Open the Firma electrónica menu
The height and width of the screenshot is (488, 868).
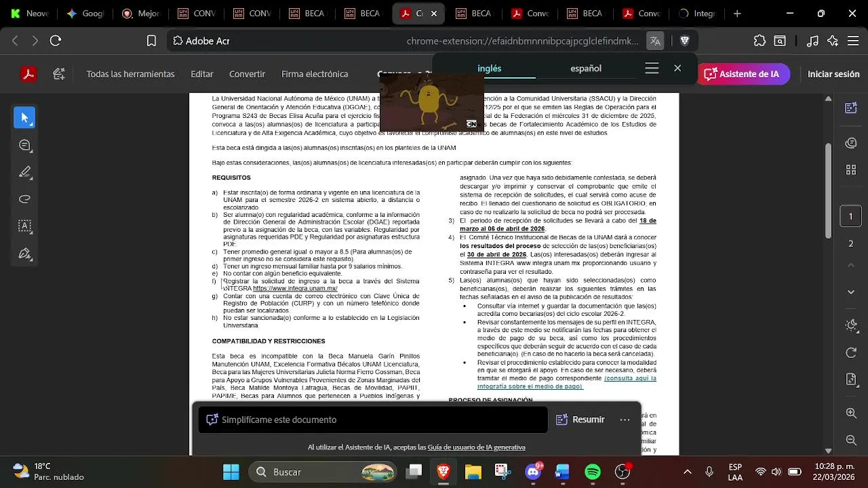315,74
